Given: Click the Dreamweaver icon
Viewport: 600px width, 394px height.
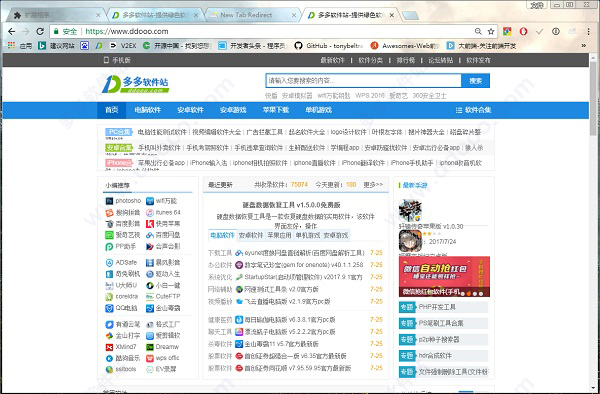Looking at the screenshot, I should tap(150, 347).
